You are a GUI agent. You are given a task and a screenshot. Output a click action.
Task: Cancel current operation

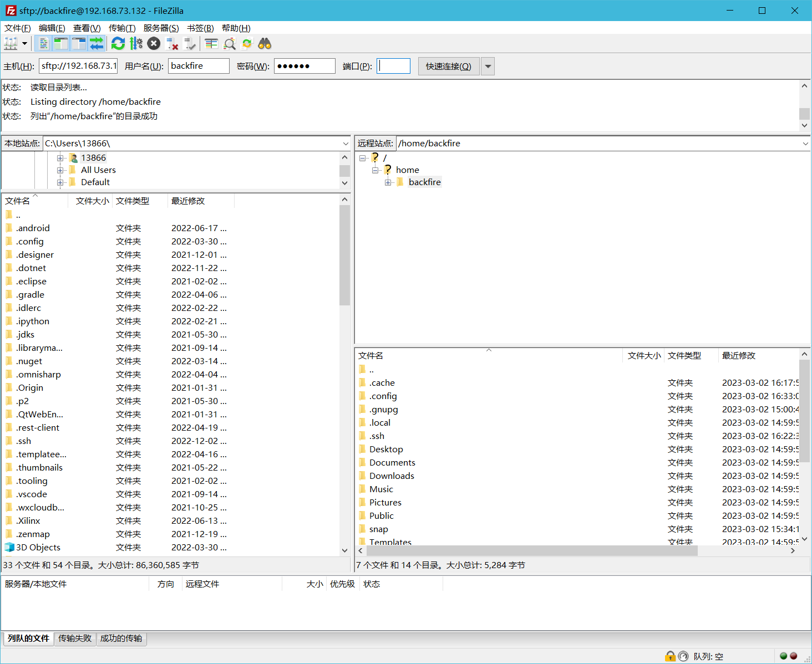154,43
